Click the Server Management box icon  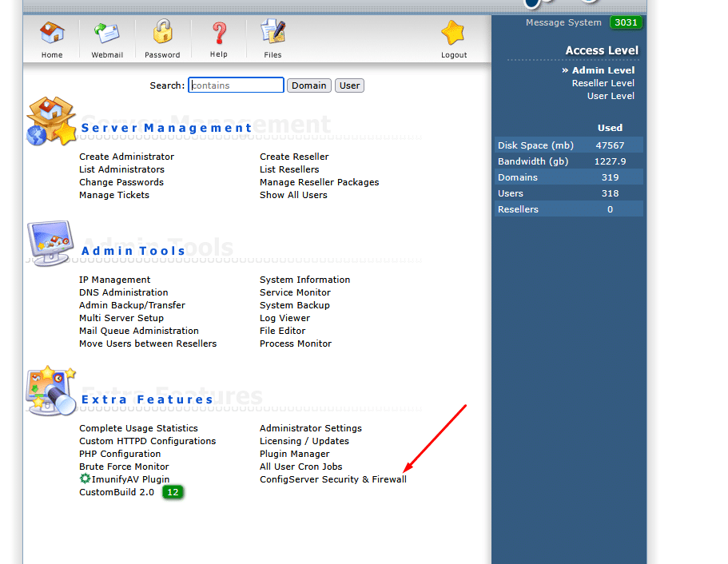[x=51, y=121]
